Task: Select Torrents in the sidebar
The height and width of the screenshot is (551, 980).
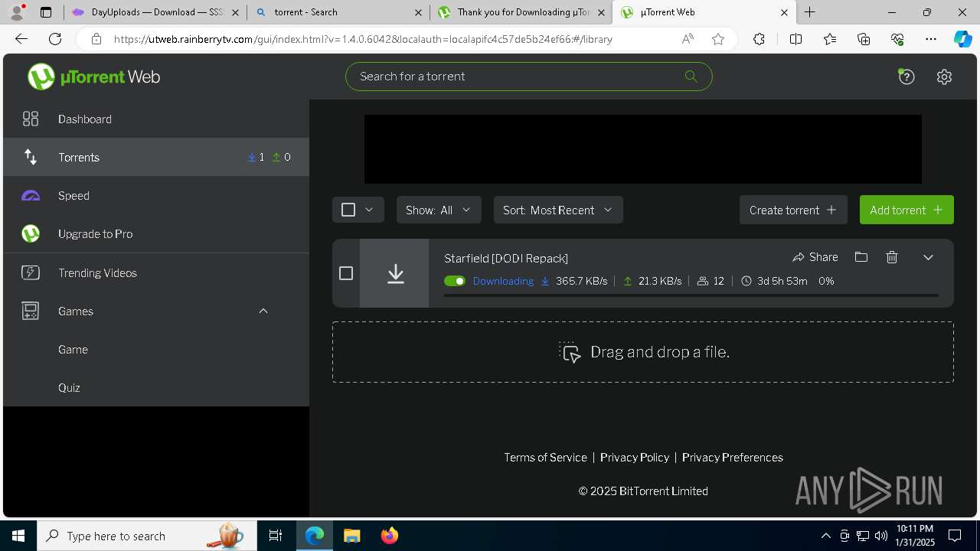Action: [x=156, y=157]
